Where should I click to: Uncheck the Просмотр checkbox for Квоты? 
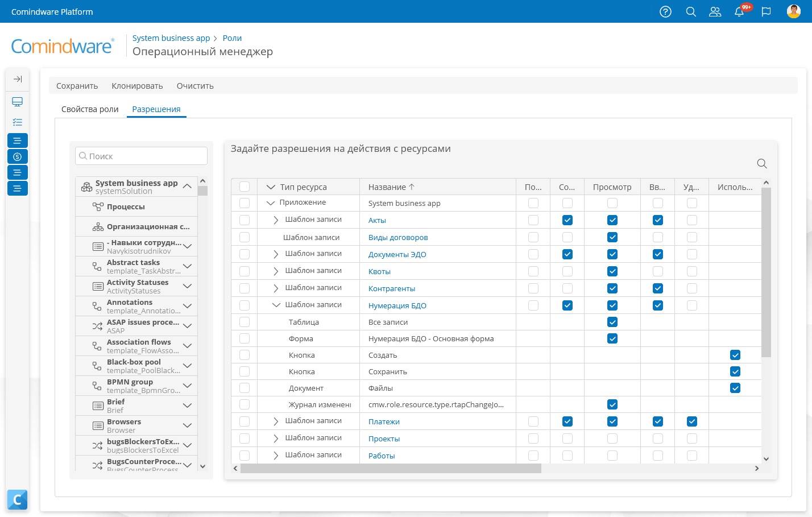point(612,271)
